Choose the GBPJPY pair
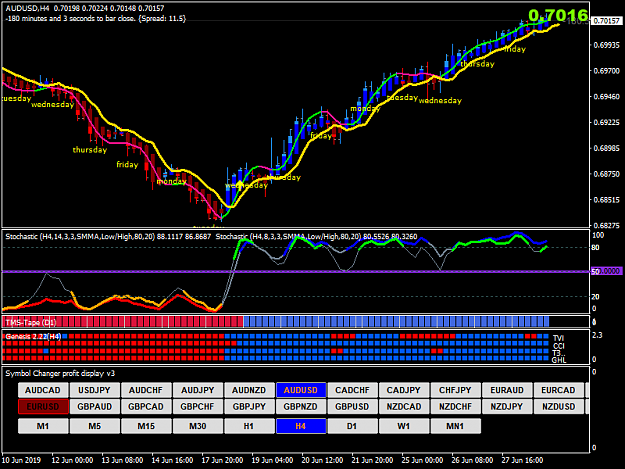 (249, 407)
